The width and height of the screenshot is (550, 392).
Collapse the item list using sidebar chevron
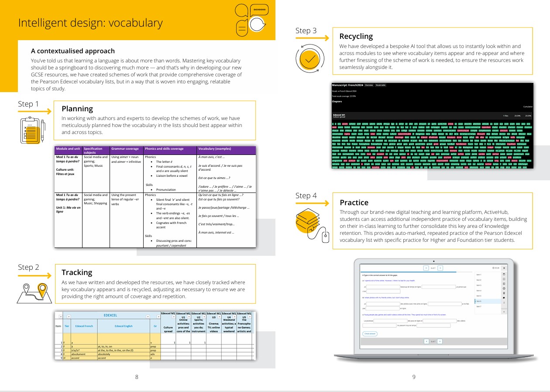coord(504,312)
